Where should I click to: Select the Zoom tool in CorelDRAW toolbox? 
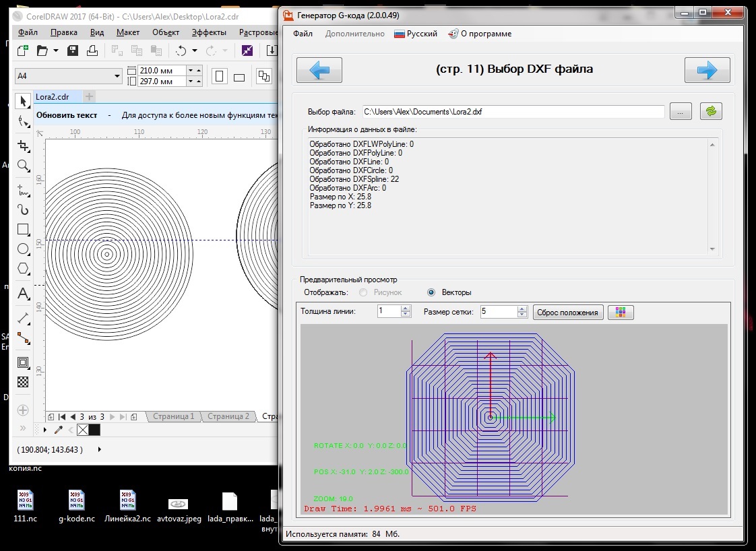coord(24,166)
